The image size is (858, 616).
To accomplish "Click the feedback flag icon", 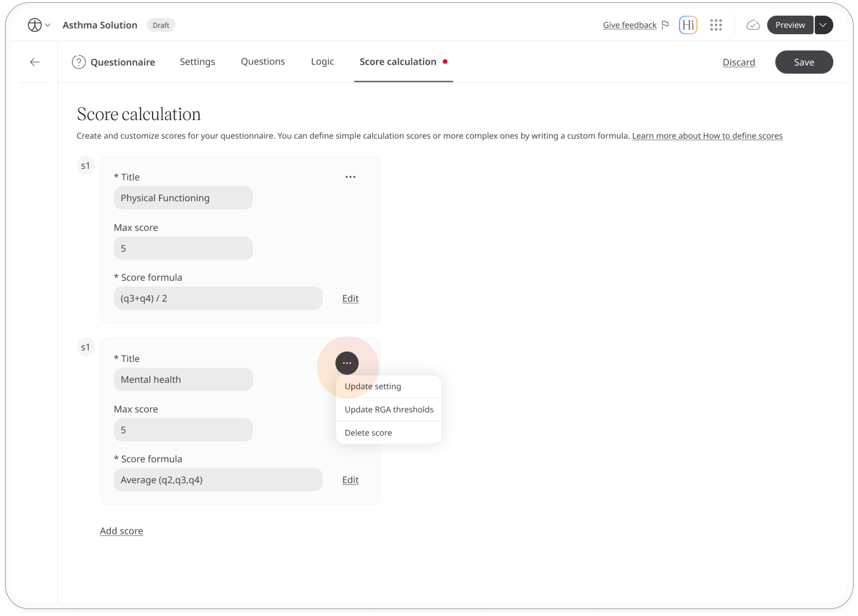I will click(665, 25).
